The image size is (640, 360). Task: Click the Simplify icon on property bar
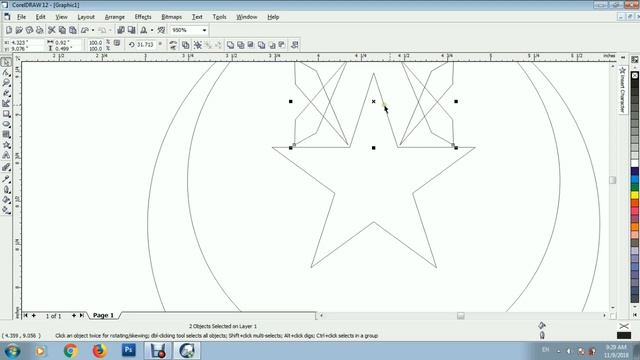tap(262, 44)
